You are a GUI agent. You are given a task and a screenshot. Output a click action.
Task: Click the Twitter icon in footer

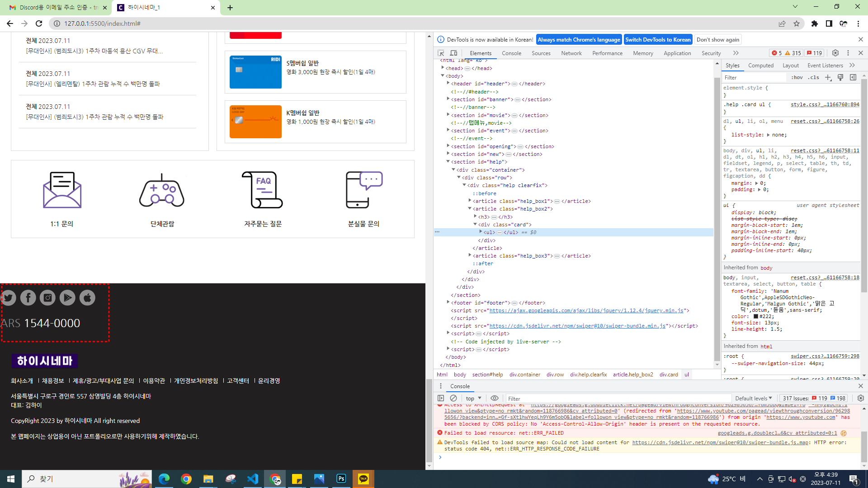[x=8, y=298]
